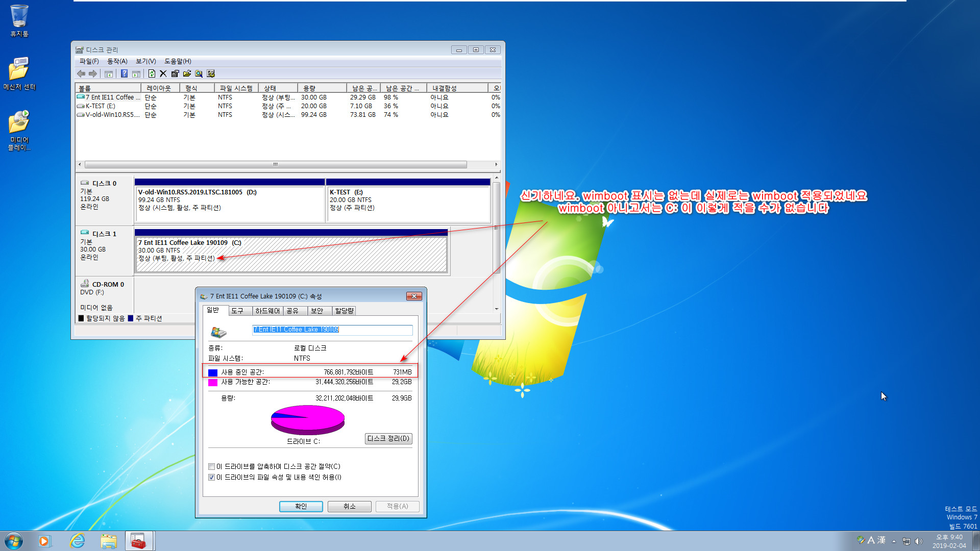Viewport: 980px width, 551px height.
Task: Click the red toolbox taskbar item
Action: click(139, 541)
